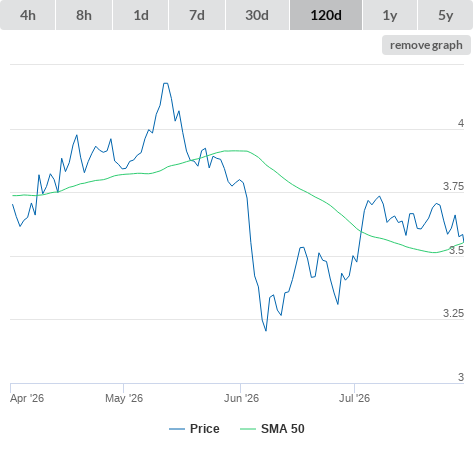Choose the 1d chart range
Viewport: 474px width, 455px height.
(141, 15)
